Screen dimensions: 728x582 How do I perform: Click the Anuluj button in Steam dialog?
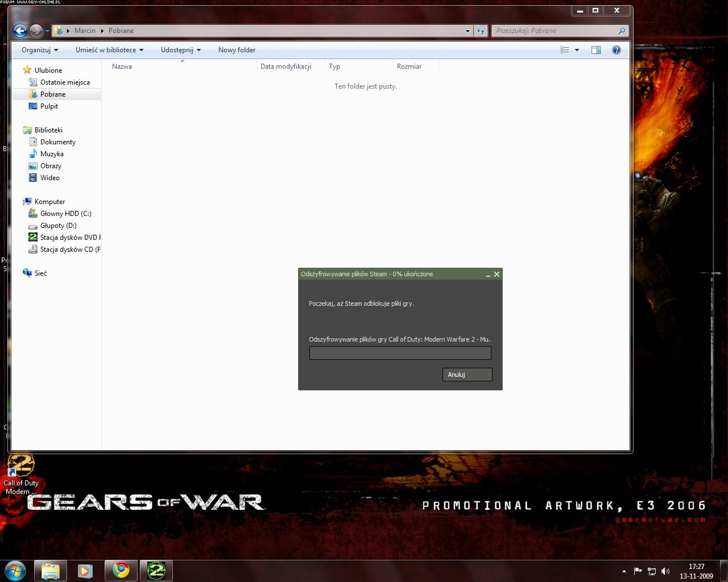point(467,375)
